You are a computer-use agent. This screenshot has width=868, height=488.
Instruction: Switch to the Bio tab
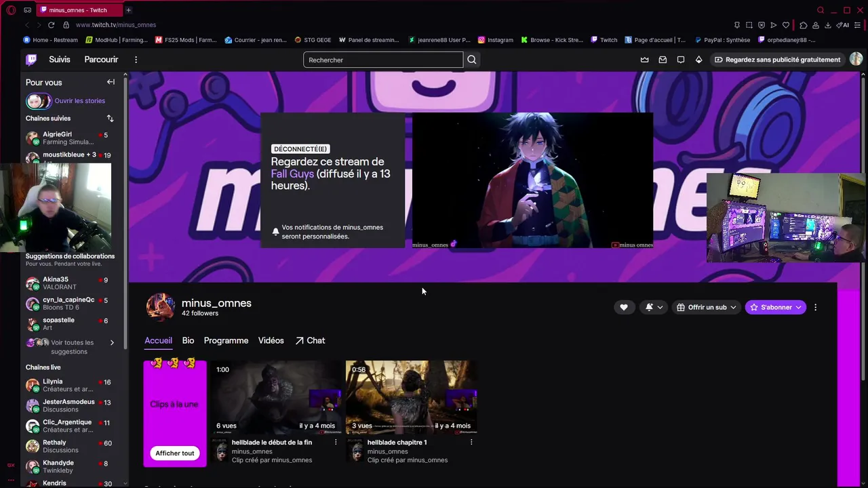[188, 340]
